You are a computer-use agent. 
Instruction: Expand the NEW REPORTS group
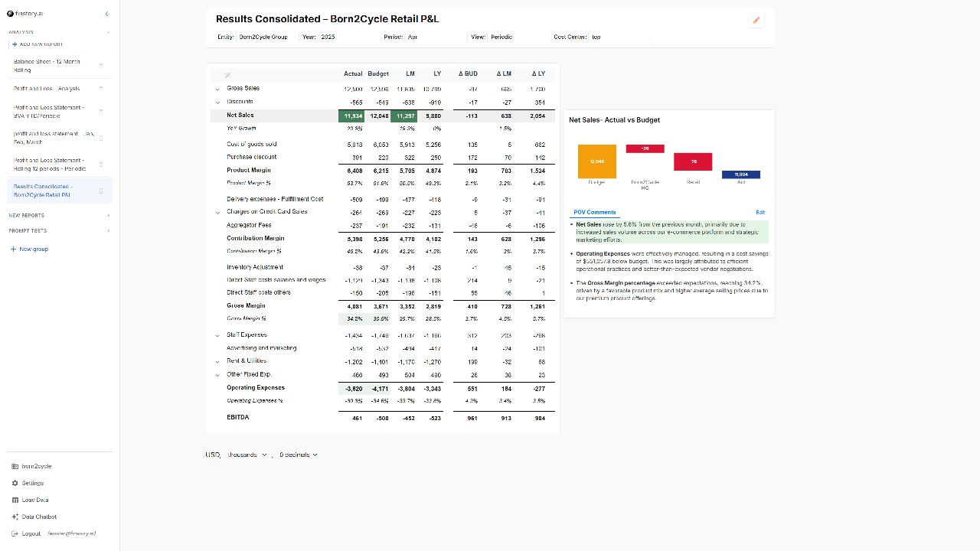[108, 216]
